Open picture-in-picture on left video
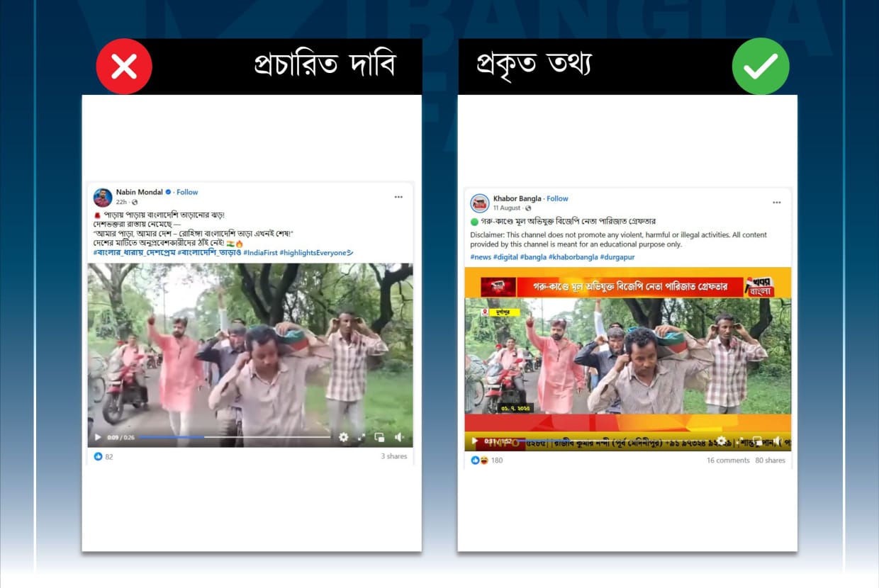The height and width of the screenshot is (588, 879). click(x=379, y=438)
